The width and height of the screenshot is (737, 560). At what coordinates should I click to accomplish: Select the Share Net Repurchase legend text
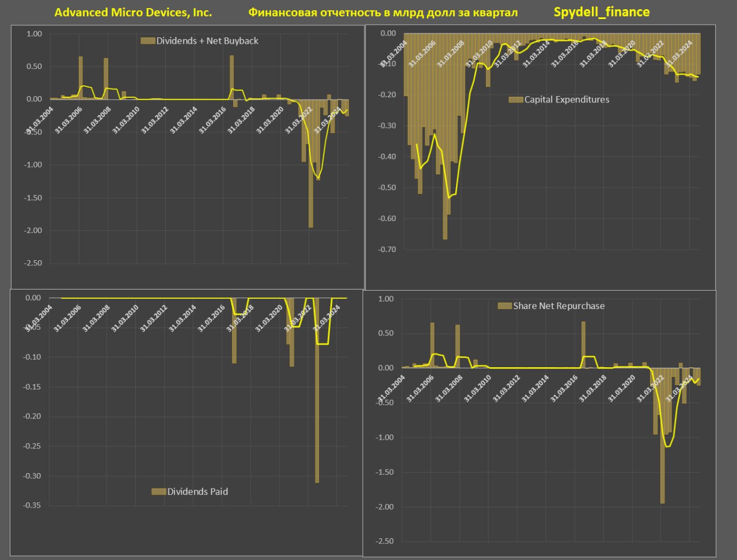(559, 306)
